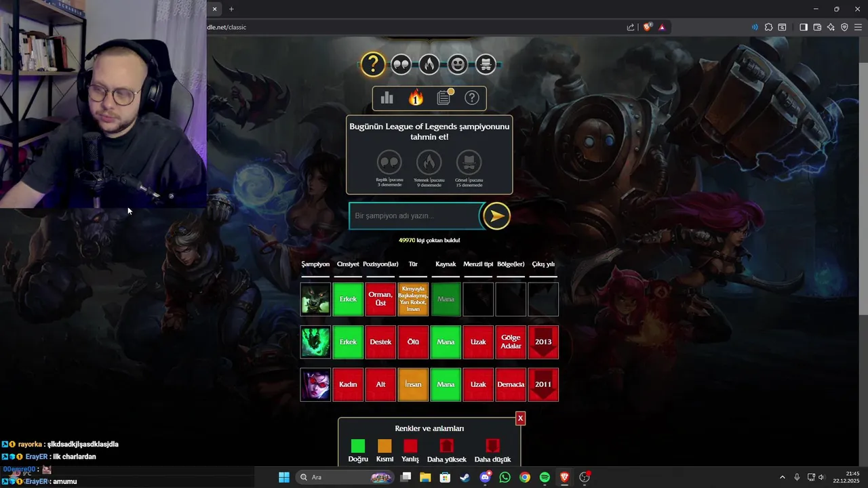Click the first guessed champion portrait in the top row
This screenshot has width=868, height=488.
click(315, 299)
